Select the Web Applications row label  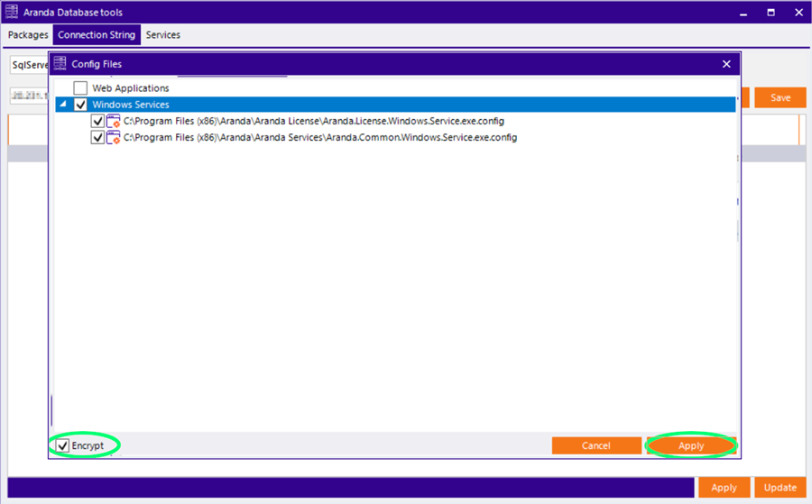[x=131, y=88]
